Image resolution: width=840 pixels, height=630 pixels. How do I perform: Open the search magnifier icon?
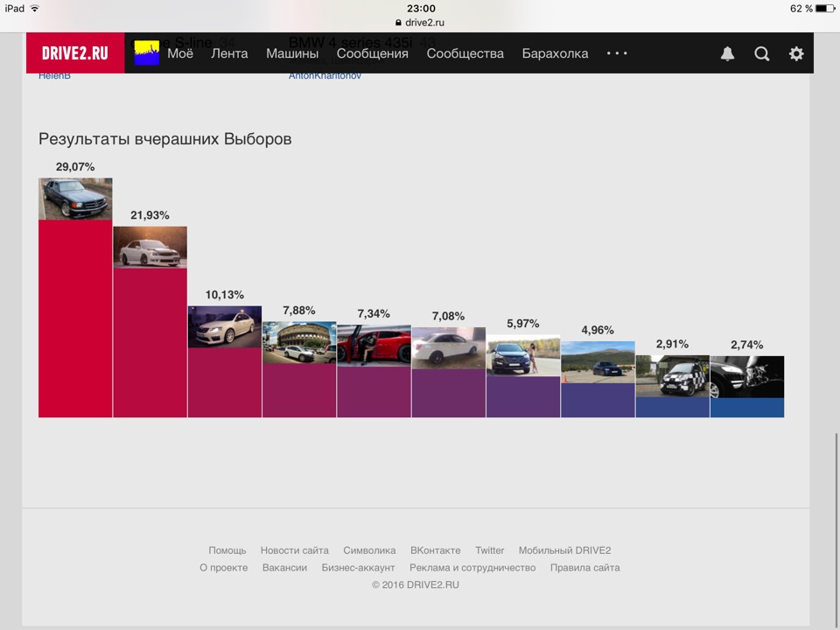point(762,53)
